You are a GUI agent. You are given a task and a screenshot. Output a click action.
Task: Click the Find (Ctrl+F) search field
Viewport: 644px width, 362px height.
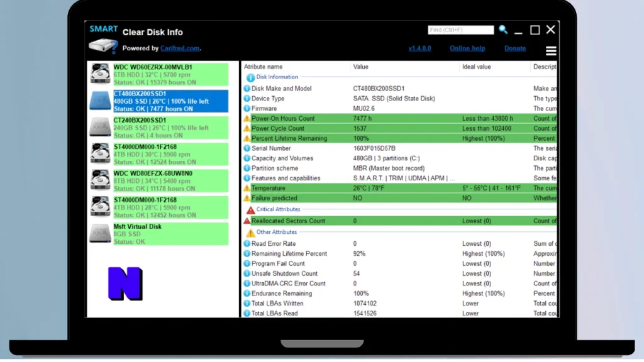pyautogui.click(x=461, y=30)
